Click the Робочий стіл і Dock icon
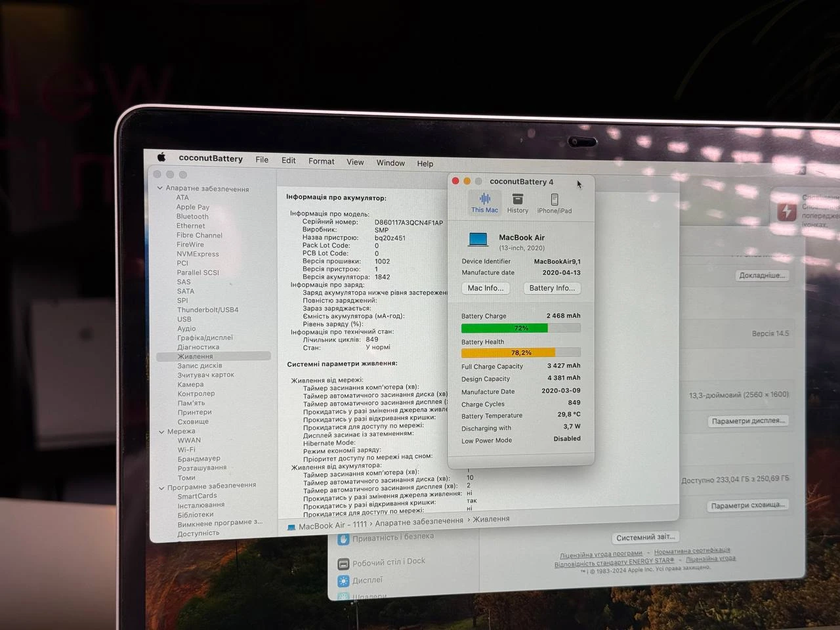 [x=344, y=561]
